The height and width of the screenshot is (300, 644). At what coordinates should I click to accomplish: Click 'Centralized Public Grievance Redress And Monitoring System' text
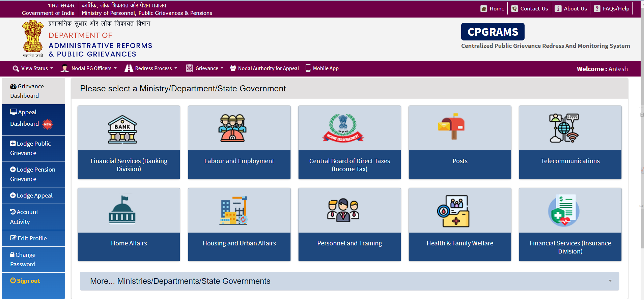pyautogui.click(x=545, y=46)
